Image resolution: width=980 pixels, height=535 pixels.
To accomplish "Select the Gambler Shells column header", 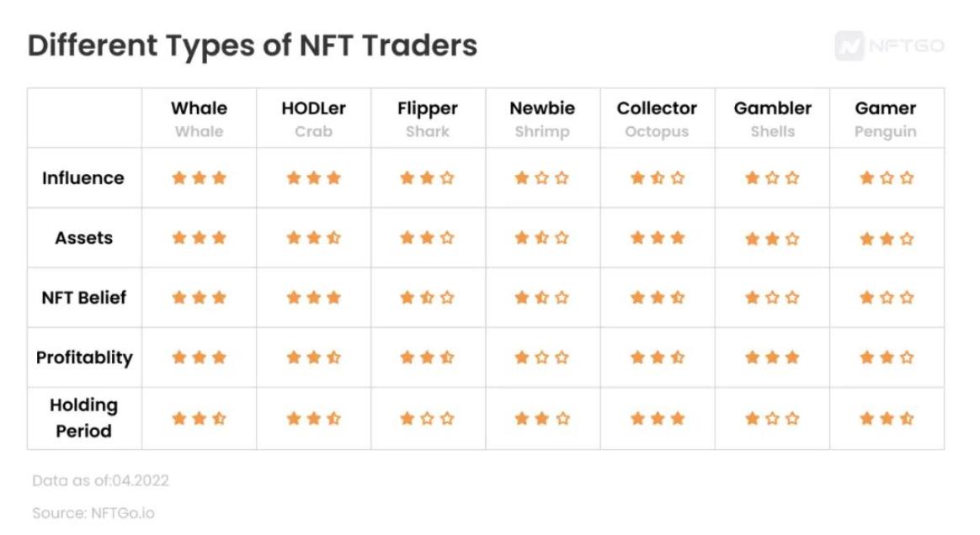I will click(x=773, y=119).
